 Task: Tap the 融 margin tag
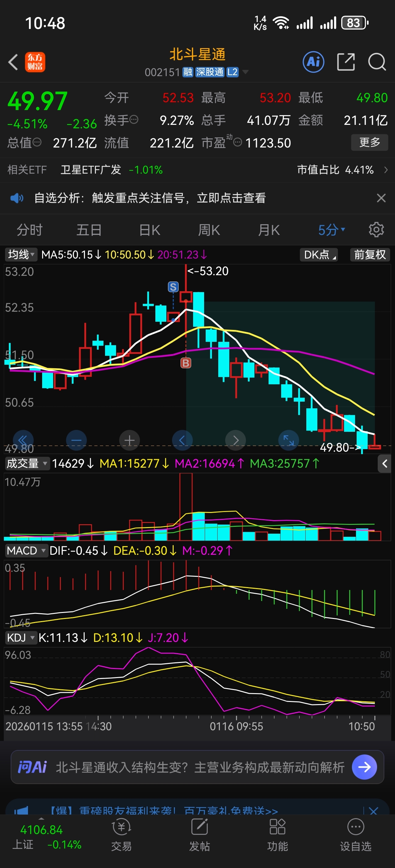(x=188, y=72)
